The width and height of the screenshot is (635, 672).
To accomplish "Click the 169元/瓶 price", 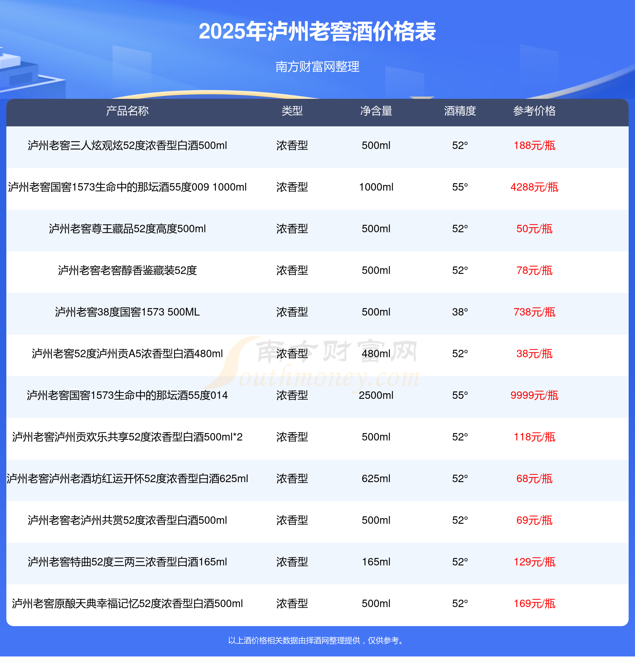I will (x=534, y=604).
